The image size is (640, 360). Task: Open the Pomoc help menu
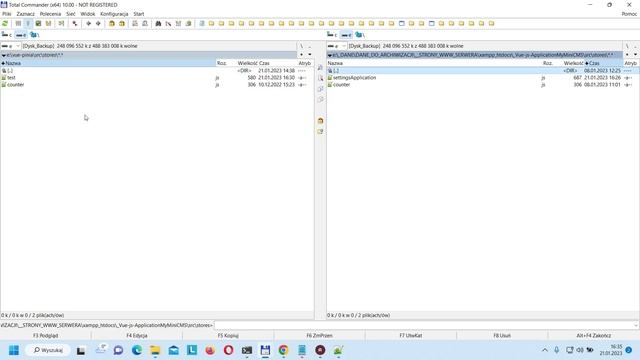[629, 14]
